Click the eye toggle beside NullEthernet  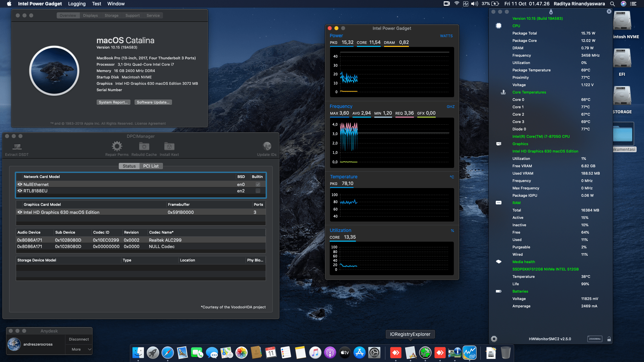tap(19, 184)
